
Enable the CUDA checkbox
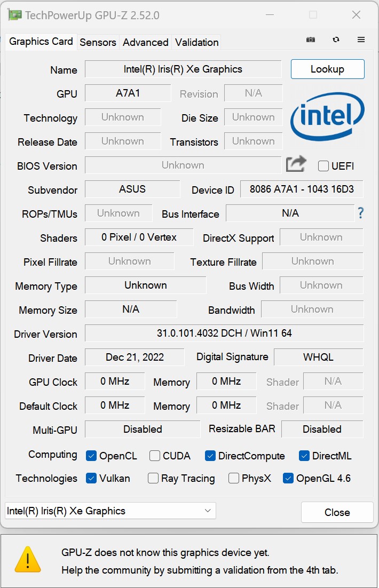pyautogui.click(x=155, y=456)
